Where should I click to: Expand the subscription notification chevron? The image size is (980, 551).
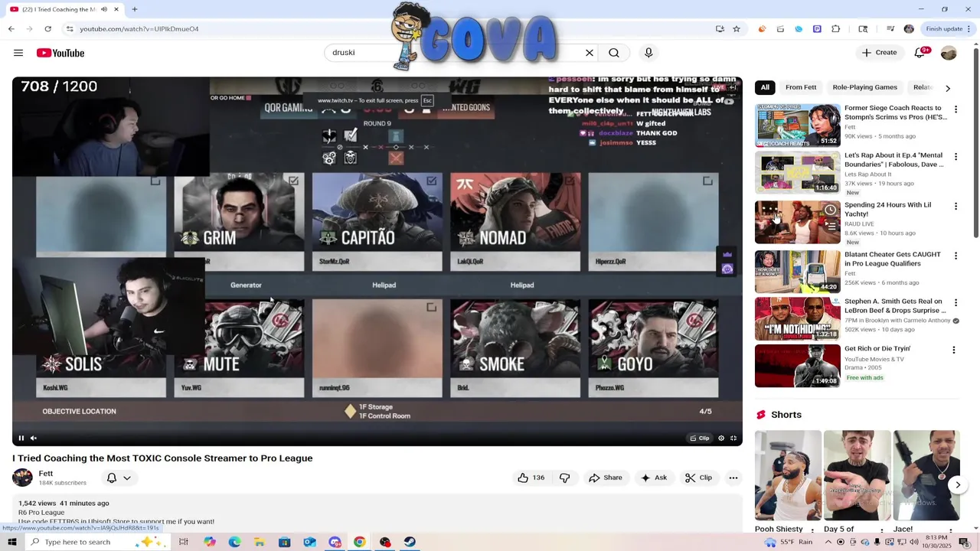coord(127,478)
